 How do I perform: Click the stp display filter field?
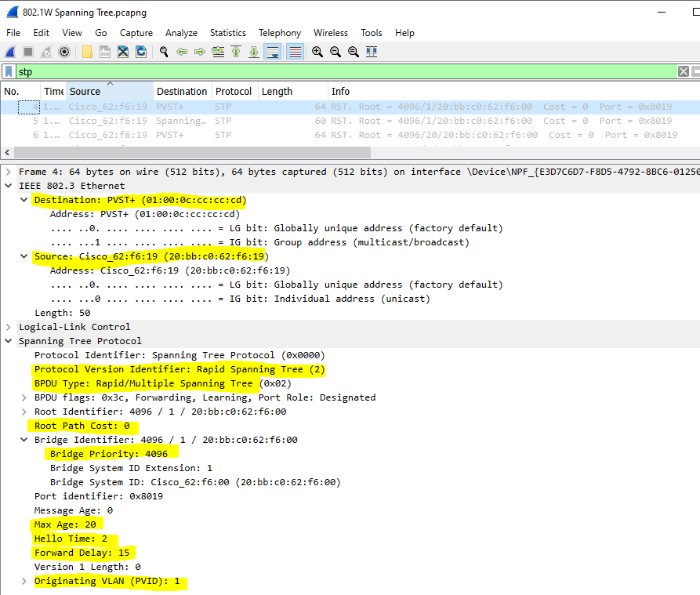[x=346, y=71]
